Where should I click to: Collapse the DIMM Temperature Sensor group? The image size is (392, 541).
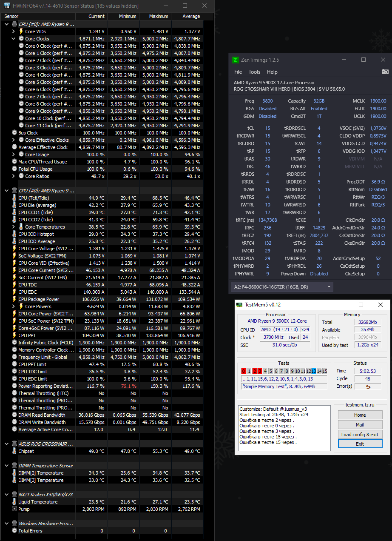pyautogui.click(x=6, y=466)
